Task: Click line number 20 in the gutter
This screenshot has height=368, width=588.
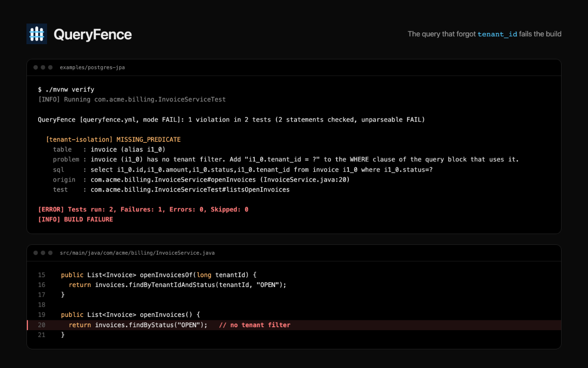Action: tap(42, 325)
